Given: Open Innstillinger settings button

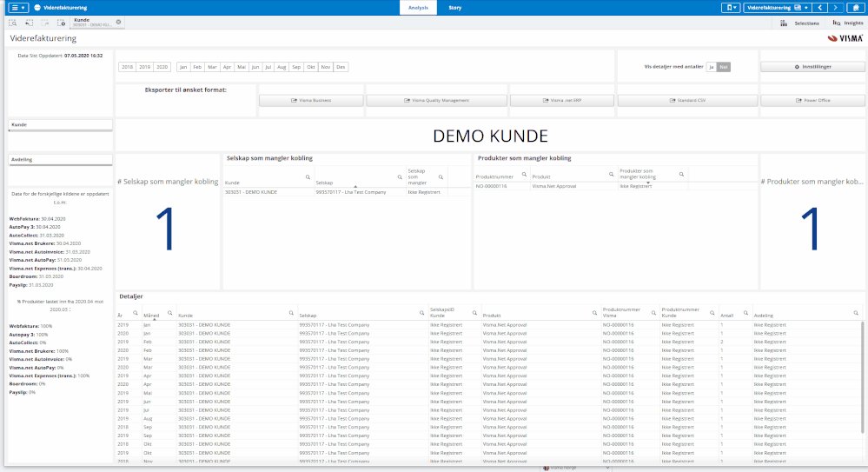Looking at the screenshot, I should pyautogui.click(x=812, y=66).
